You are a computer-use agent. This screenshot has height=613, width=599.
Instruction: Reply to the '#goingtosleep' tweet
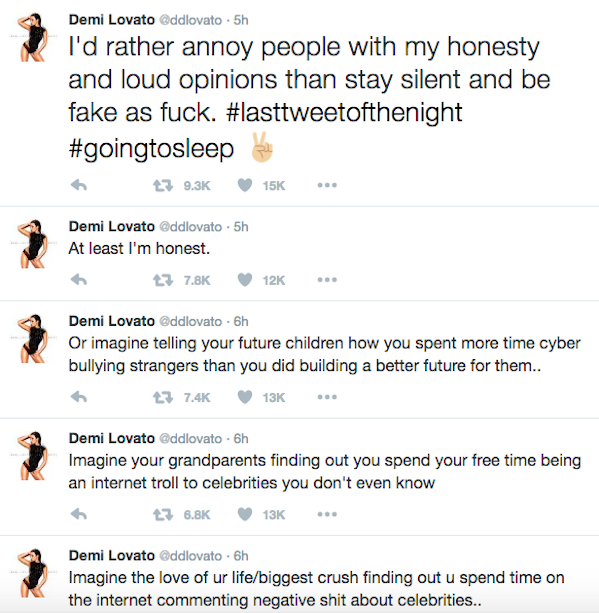point(79,185)
